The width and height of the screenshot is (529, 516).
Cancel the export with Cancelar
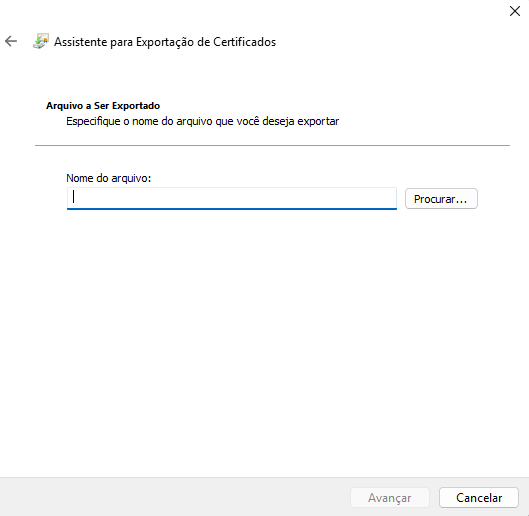click(x=479, y=497)
